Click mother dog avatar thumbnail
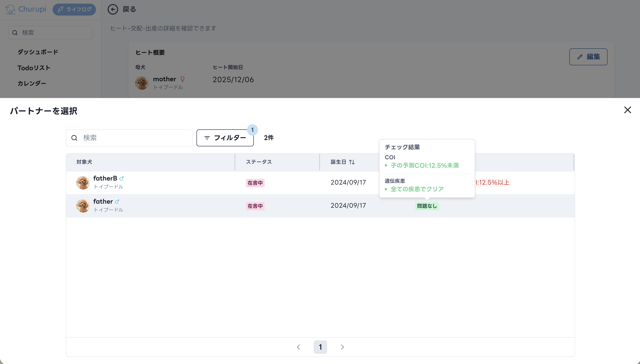Image resolution: width=640 pixels, height=364 pixels. click(x=142, y=83)
